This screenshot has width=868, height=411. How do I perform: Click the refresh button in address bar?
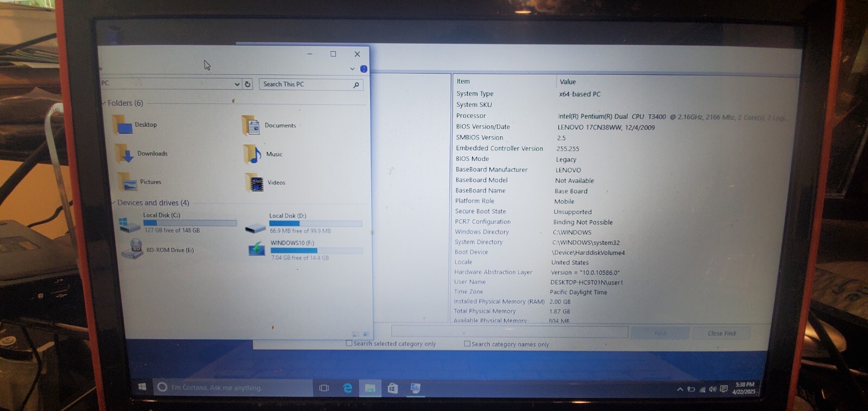pyautogui.click(x=247, y=84)
